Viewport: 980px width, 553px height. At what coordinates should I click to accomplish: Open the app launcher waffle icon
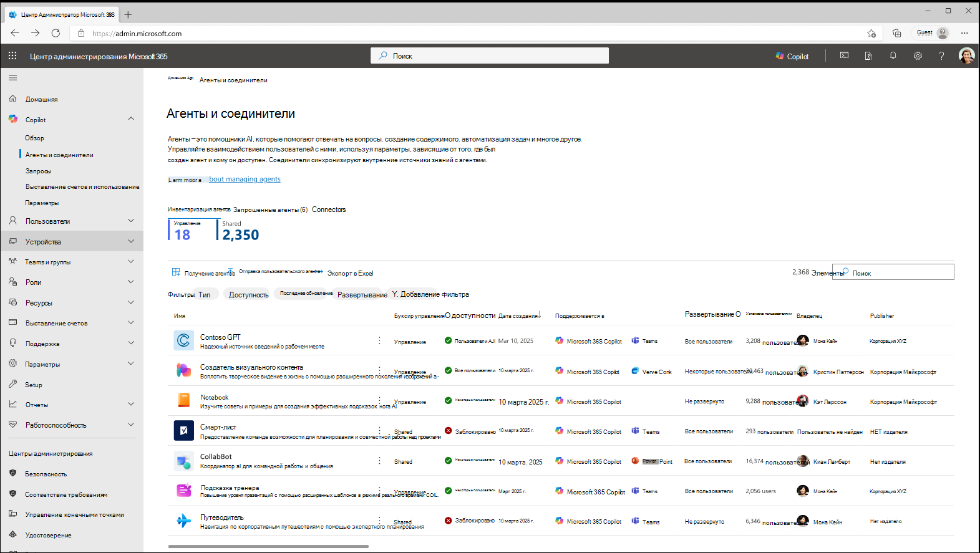tap(12, 56)
